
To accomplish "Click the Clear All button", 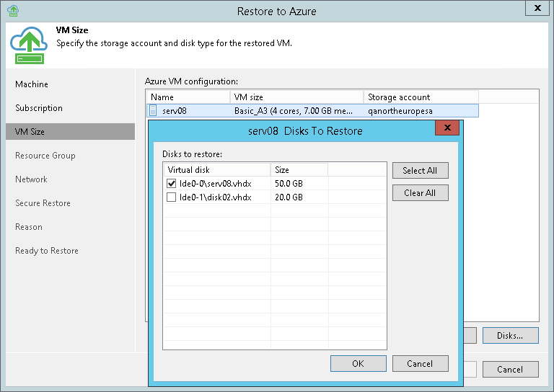I will 420,193.
